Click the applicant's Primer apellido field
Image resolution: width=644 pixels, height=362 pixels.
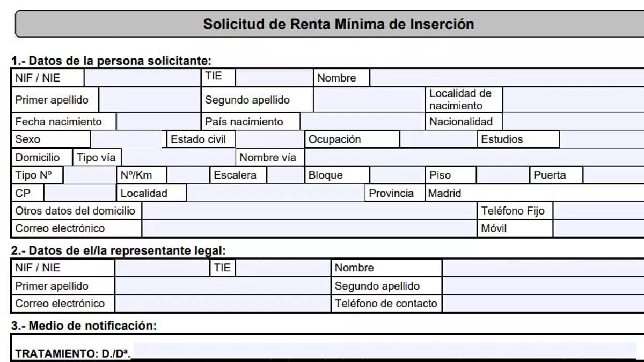[x=150, y=100]
